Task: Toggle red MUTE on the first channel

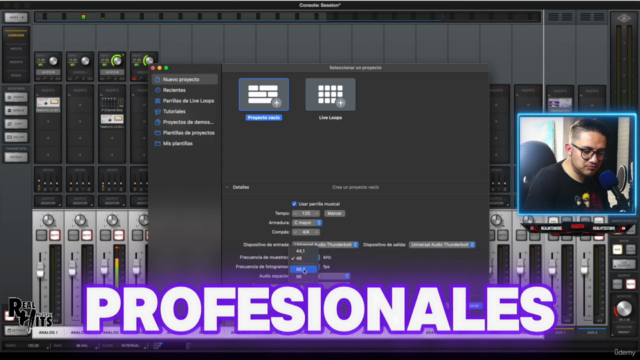Action: point(54,235)
